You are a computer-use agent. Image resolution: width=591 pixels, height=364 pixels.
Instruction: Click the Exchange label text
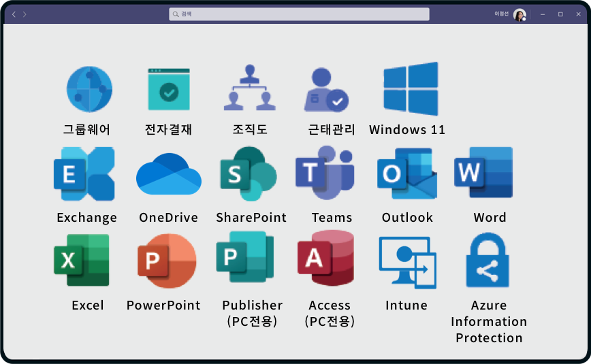pyautogui.click(x=87, y=218)
